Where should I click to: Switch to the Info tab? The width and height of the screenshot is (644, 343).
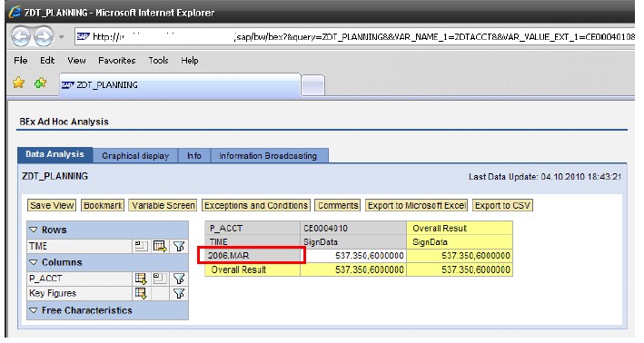pos(194,156)
